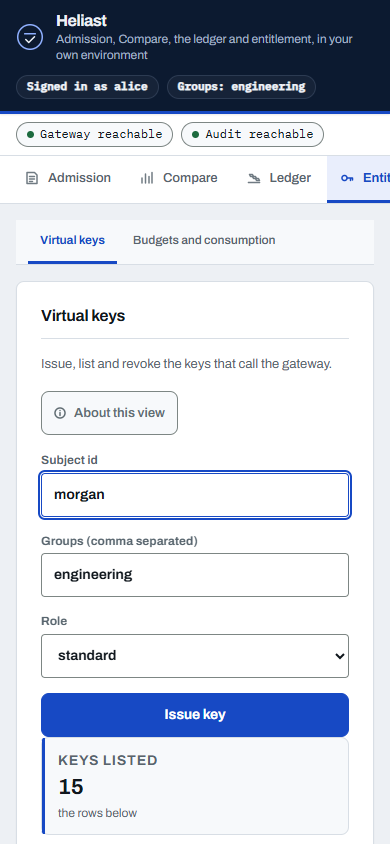This screenshot has height=844, width=390.
Task: Switch to the Compare tab
Action: coord(179,179)
